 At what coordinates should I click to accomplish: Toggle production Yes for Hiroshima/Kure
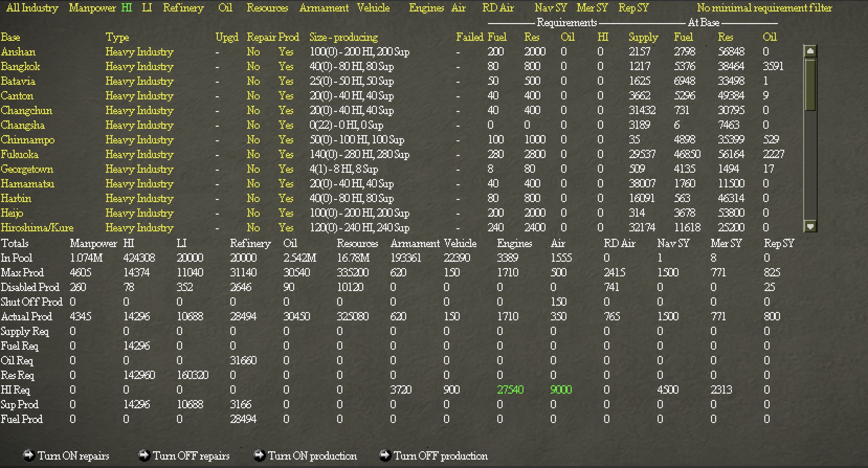click(x=286, y=228)
